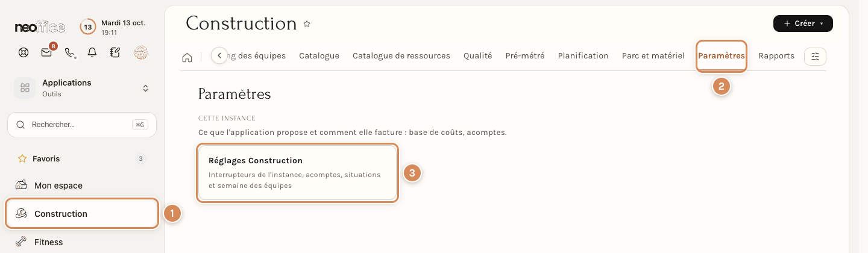
Task: Click the Rechercher search field
Action: (x=82, y=125)
